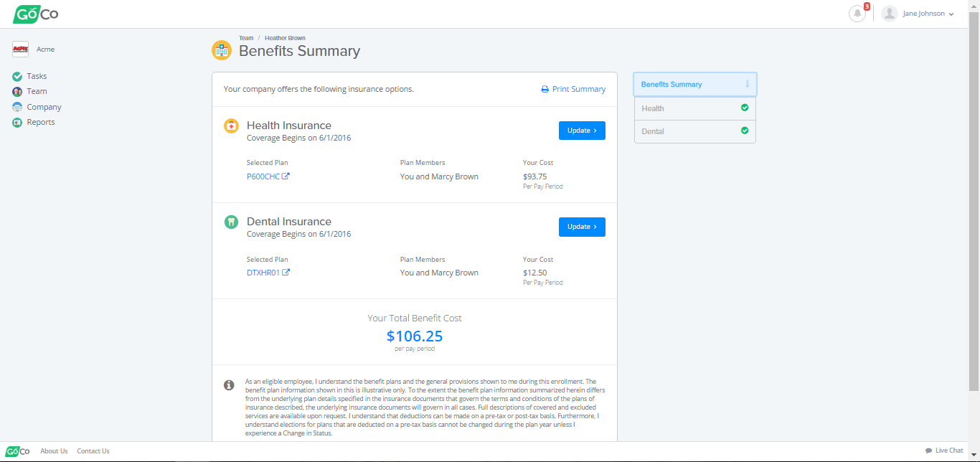Go to Reports in sidebar
This screenshot has height=462, width=980.
pyautogui.click(x=40, y=122)
